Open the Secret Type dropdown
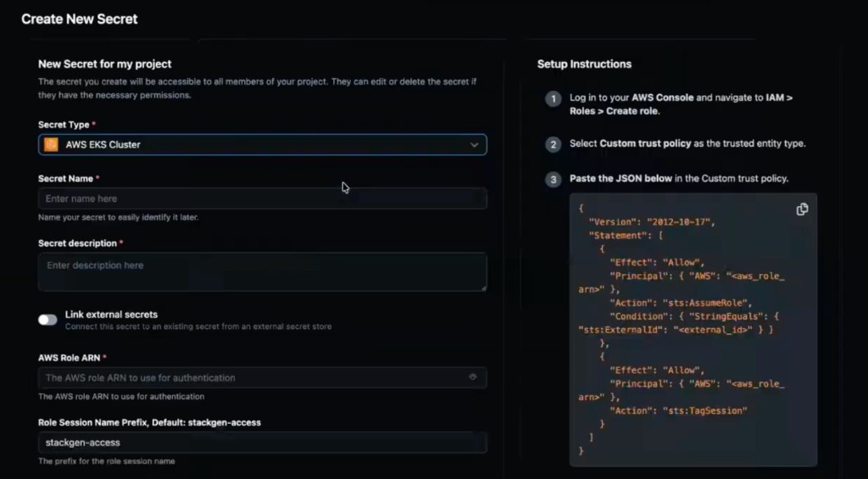This screenshot has height=479, width=868. pos(263,144)
